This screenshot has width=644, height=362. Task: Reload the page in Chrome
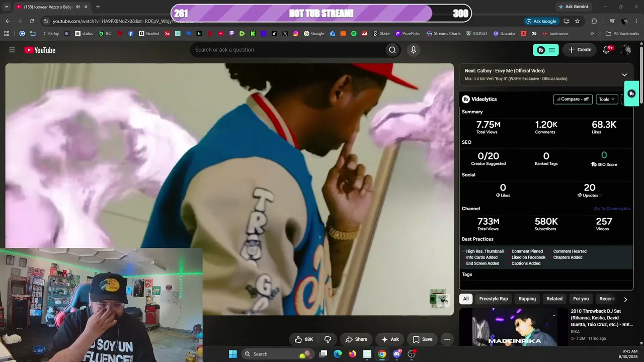[32, 21]
